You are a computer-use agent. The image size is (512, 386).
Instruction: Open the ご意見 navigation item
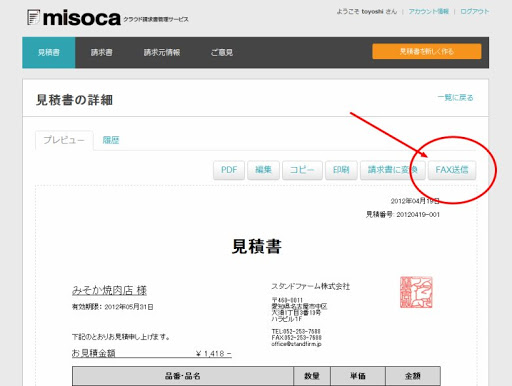pos(222,53)
